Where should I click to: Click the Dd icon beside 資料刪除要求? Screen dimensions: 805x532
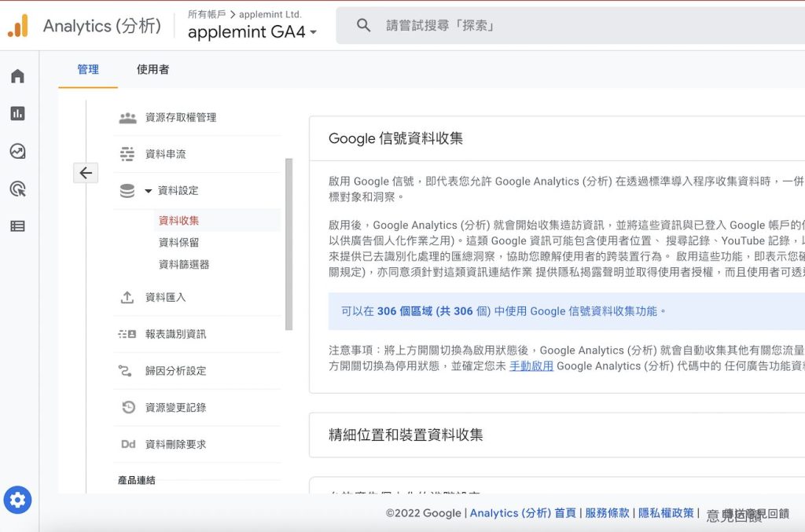point(128,444)
